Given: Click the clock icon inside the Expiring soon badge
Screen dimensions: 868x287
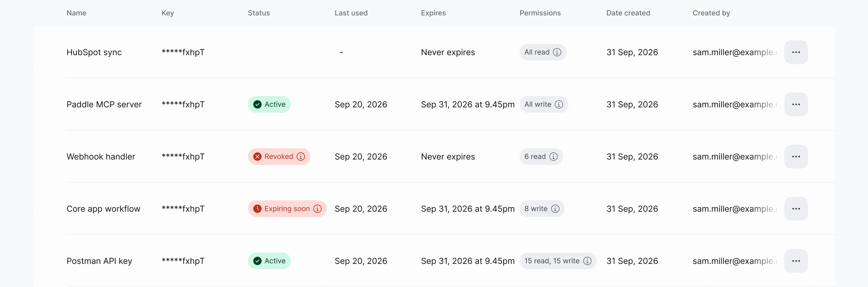Looking at the screenshot, I should point(258,209).
